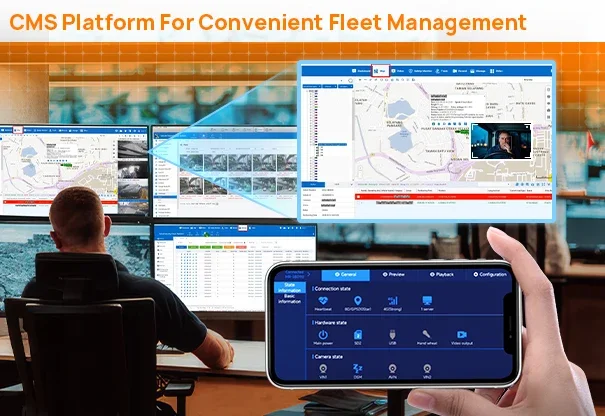This screenshot has width=605, height=416.
Task: Open the Configuration tab on phone
Action: pos(490,274)
